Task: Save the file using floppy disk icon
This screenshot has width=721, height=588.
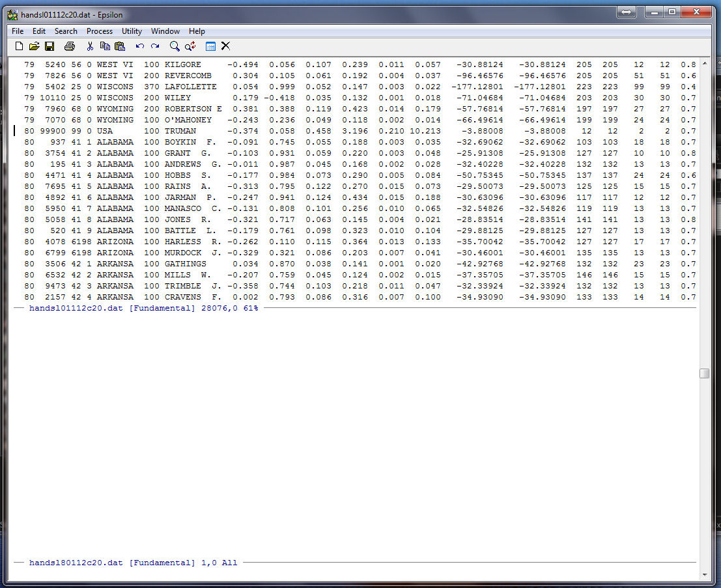Action: coord(49,46)
